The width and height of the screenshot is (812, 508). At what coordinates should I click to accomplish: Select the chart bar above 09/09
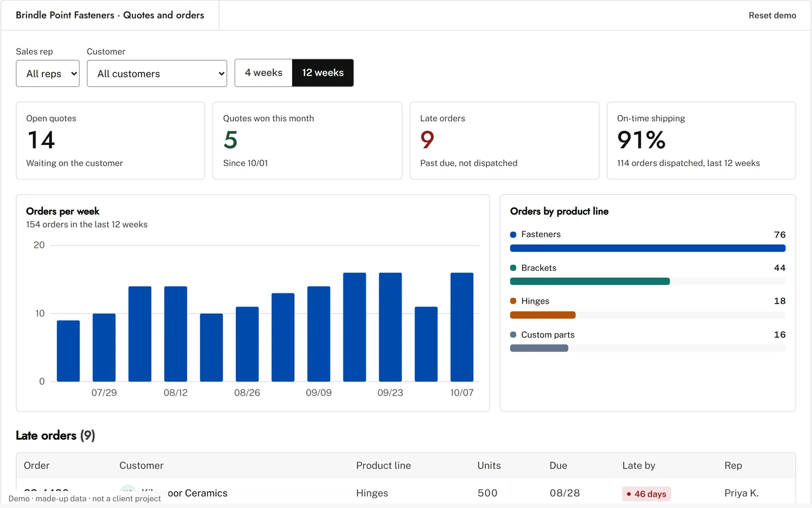click(x=319, y=334)
